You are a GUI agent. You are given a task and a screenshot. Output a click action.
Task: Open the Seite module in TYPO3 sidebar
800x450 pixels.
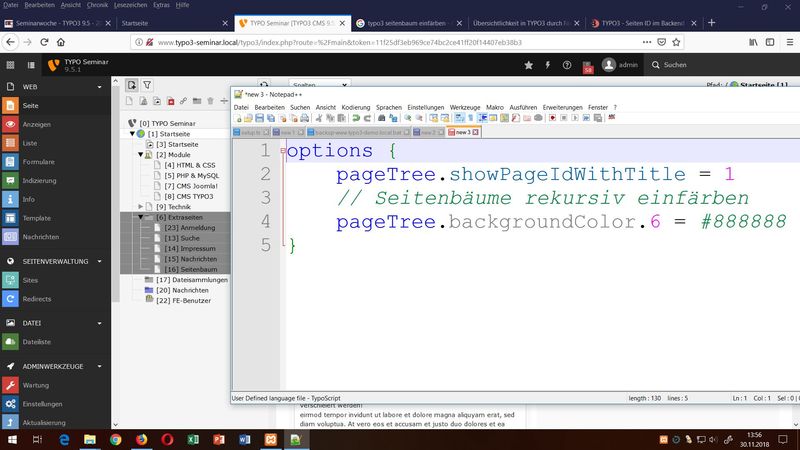click(x=30, y=105)
